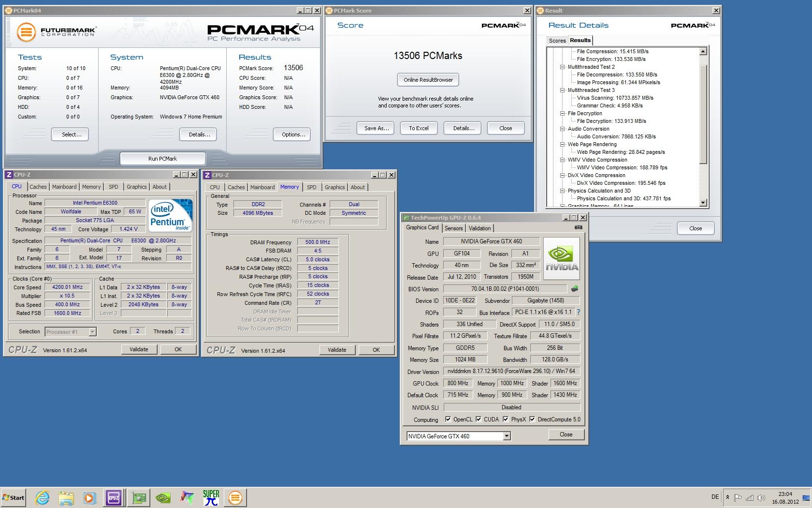Launch Windows Media Player from taskbar

tap(89, 497)
